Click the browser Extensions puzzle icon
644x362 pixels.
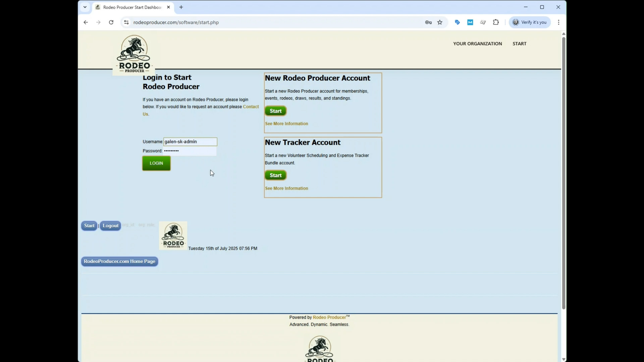(496, 22)
